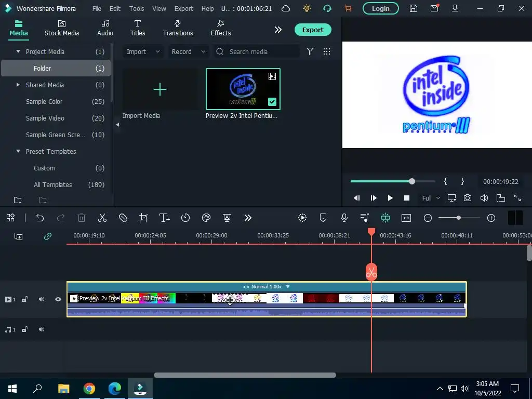Open the Record dropdown
Viewport: 532px width, 399px height.
coord(188,51)
